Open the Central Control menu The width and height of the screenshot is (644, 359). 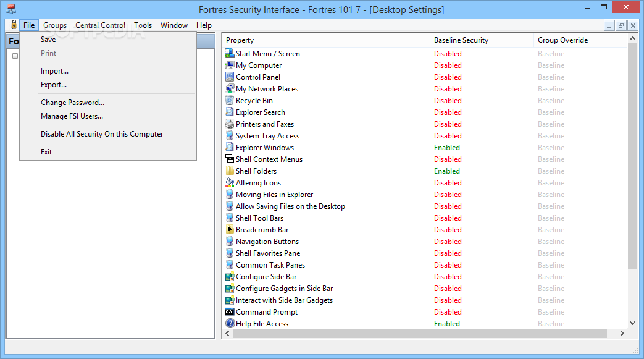[x=100, y=25]
